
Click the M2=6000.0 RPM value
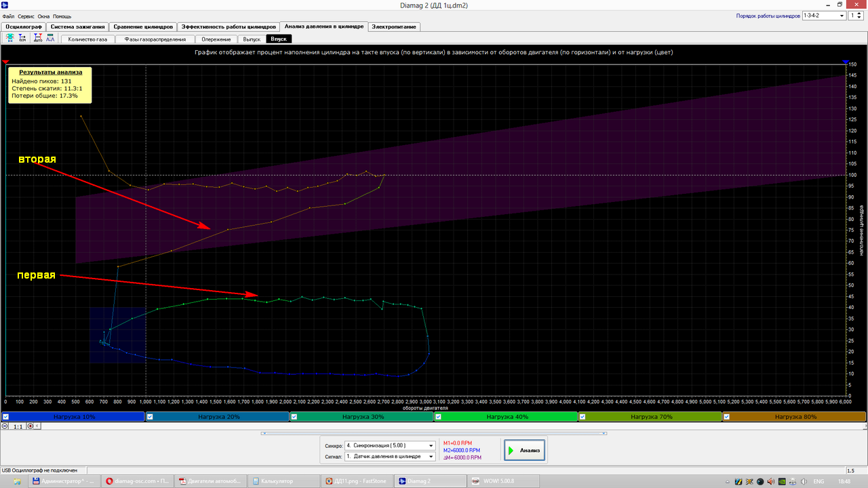coord(461,450)
